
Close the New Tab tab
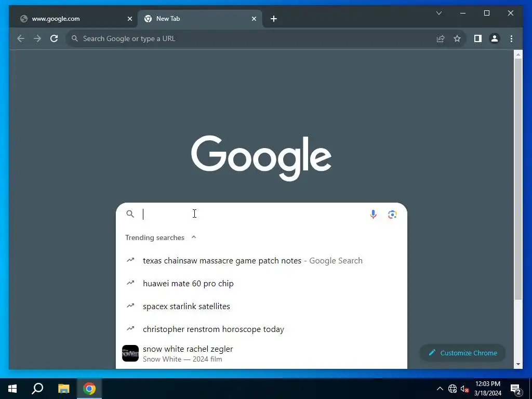(254, 19)
